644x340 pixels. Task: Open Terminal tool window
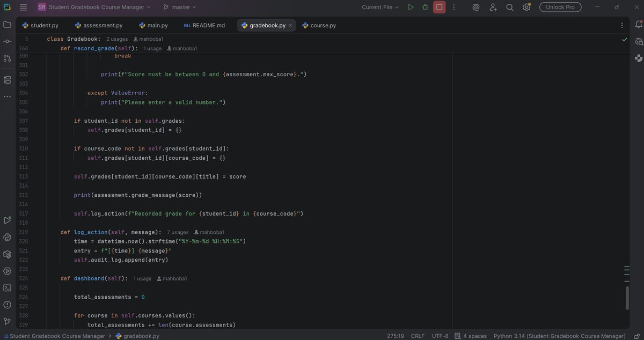pyautogui.click(x=7, y=287)
